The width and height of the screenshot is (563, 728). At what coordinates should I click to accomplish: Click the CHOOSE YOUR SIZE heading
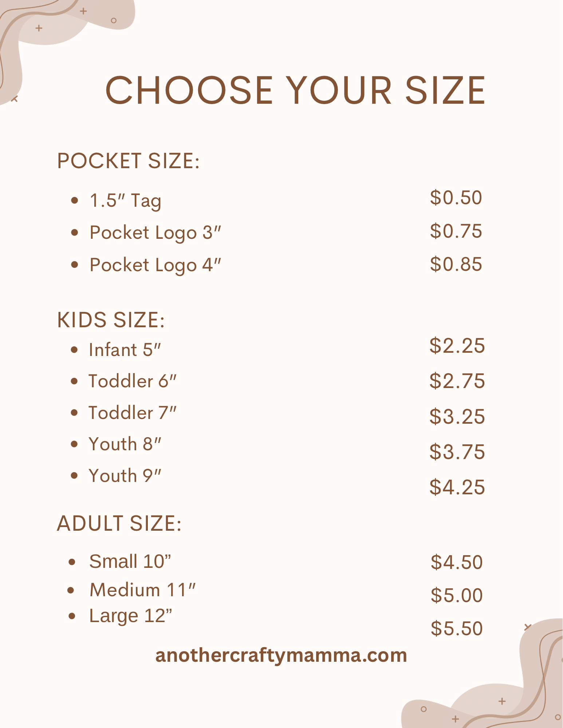[x=295, y=90]
